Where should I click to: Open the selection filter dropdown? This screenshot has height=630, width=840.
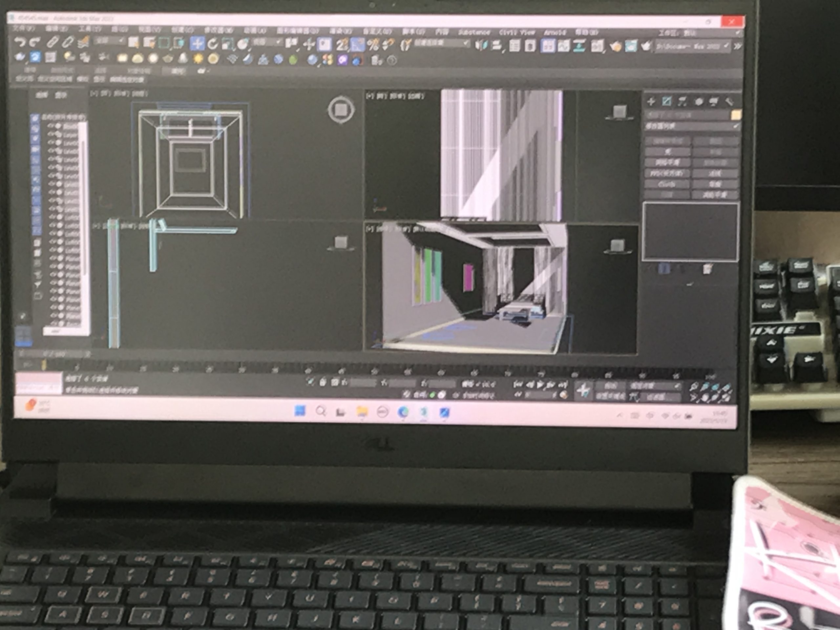[x=110, y=41]
